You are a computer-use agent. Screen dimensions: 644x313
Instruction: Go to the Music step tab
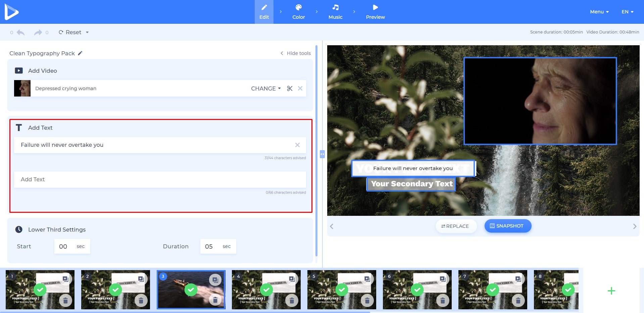tap(335, 12)
